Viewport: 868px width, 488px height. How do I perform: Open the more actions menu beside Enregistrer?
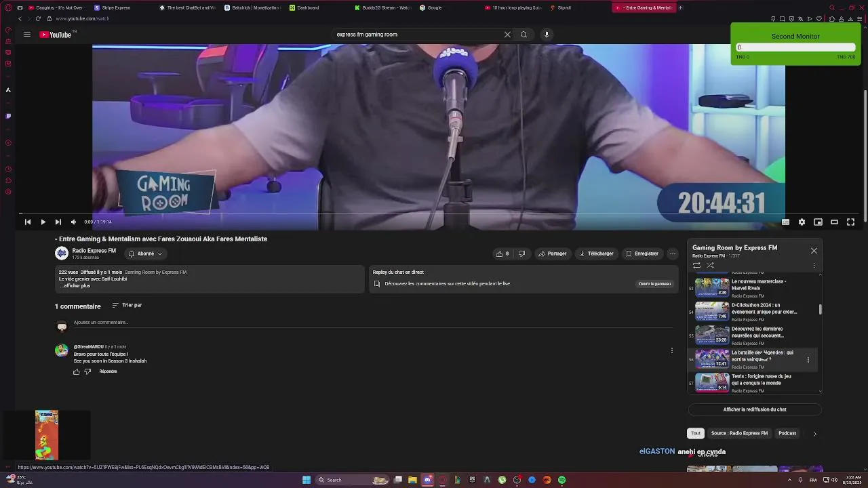[672, 253]
